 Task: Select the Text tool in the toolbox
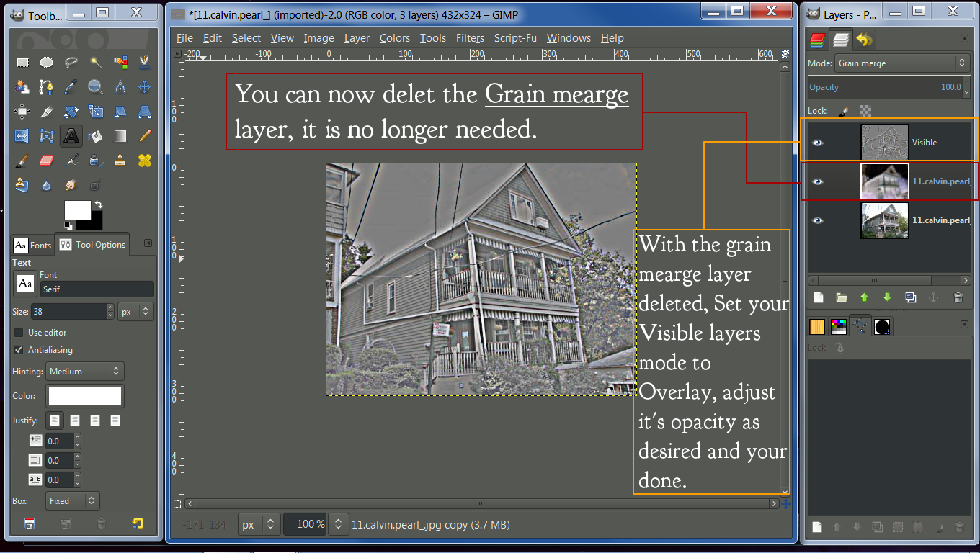pyautogui.click(x=71, y=135)
